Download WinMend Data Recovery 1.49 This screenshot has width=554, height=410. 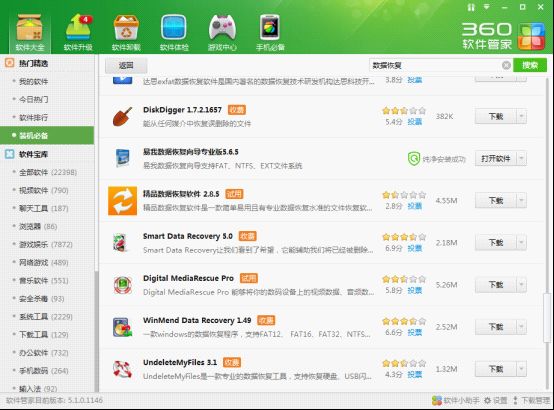[495, 327]
